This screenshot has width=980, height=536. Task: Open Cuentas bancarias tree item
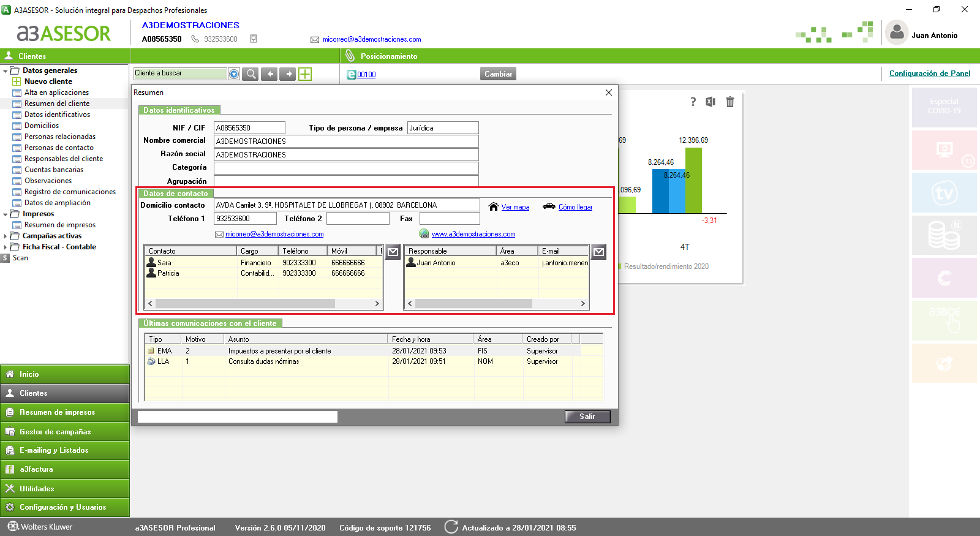tap(54, 170)
